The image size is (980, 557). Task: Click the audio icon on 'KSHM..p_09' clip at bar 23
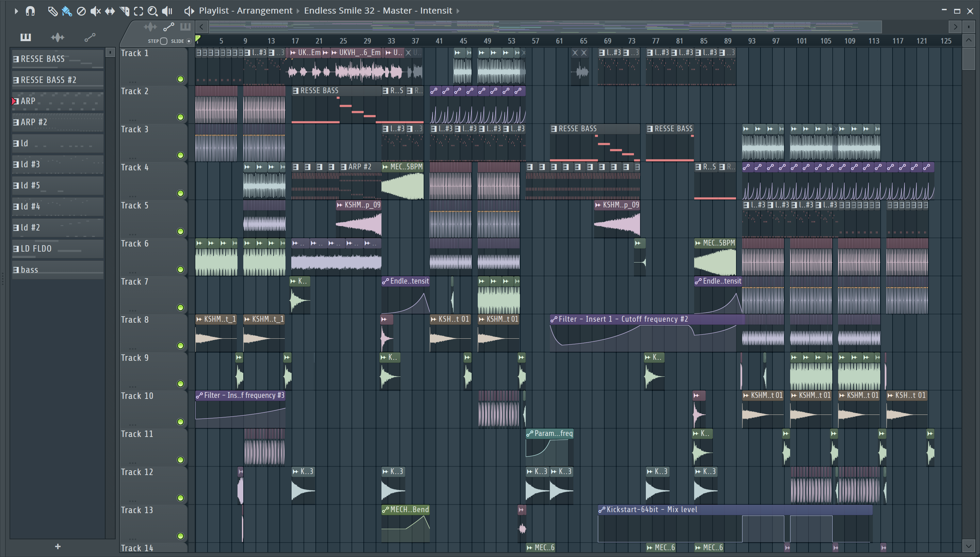(340, 205)
